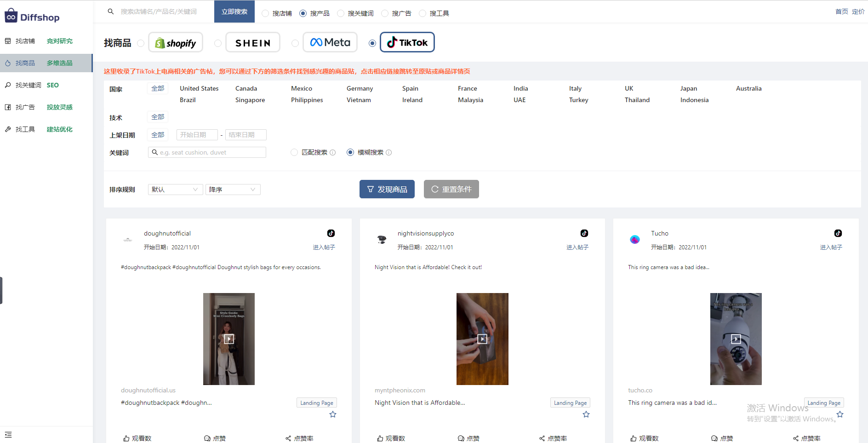The height and width of the screenshot is (443, 868).
Task: Click the 重置条件 reset button
Action: (x=451, y=189)
